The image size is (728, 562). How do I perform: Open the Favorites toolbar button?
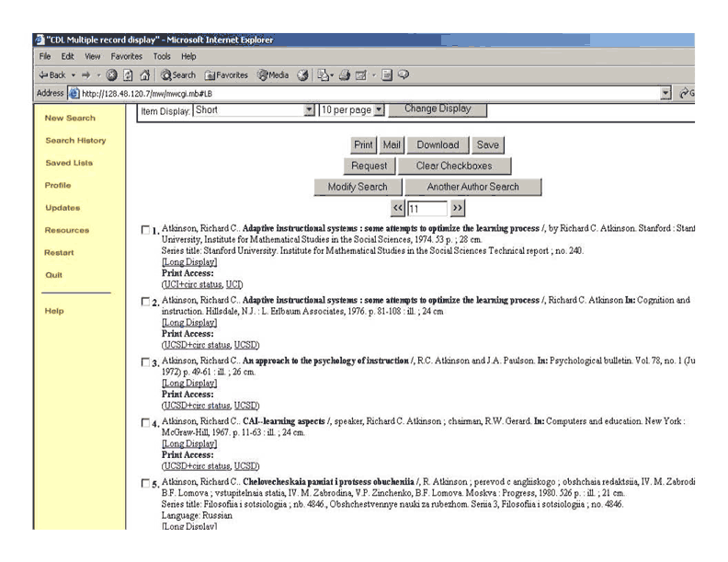(x=226, y=75)
